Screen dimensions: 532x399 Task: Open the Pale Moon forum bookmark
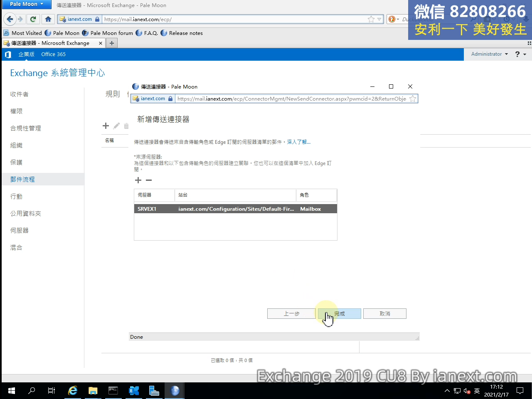pos(108,33)
